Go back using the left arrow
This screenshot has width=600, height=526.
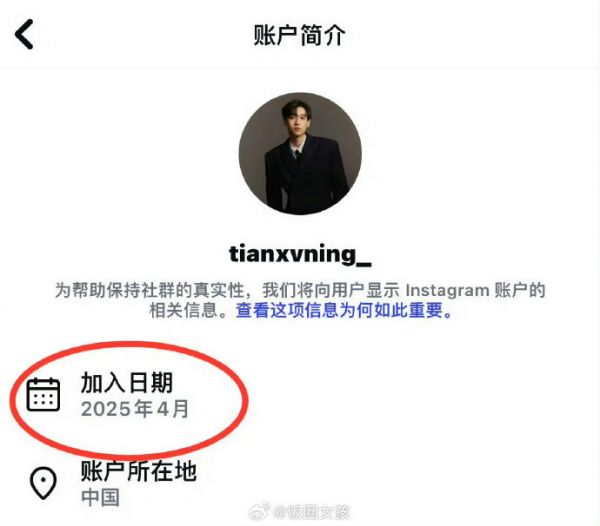24,34
